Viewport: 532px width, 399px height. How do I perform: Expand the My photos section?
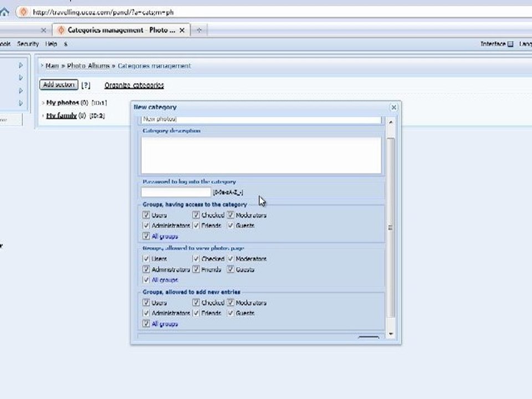[x=63, y=103]
